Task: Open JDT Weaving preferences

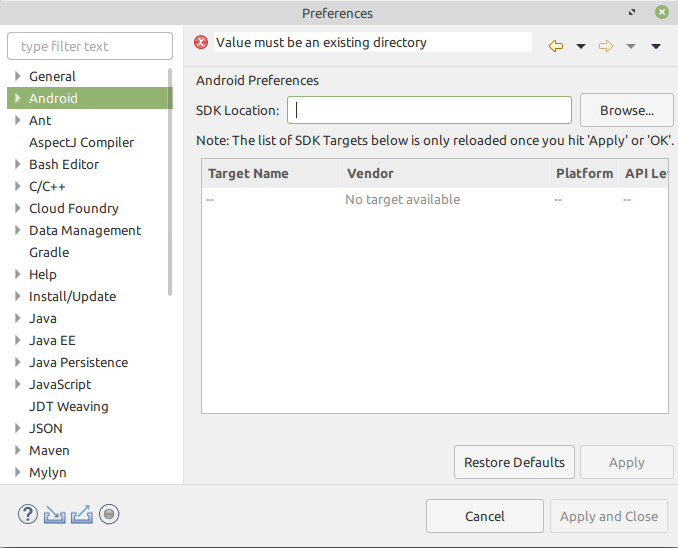Action: (69, 407)
